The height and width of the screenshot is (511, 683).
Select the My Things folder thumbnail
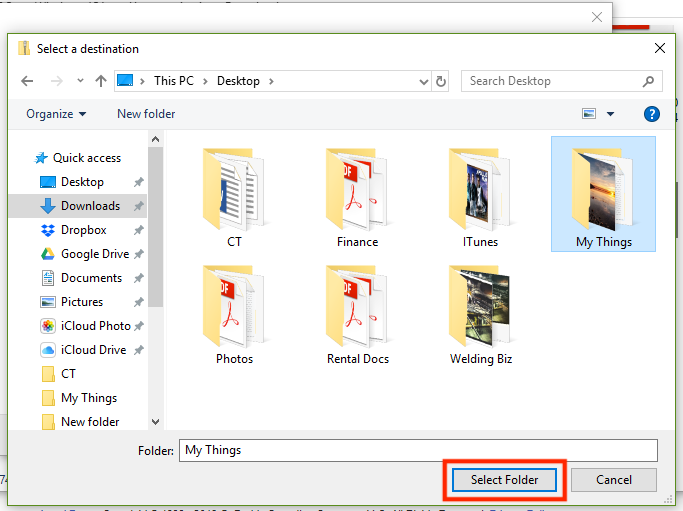click(x=603, y=194)
